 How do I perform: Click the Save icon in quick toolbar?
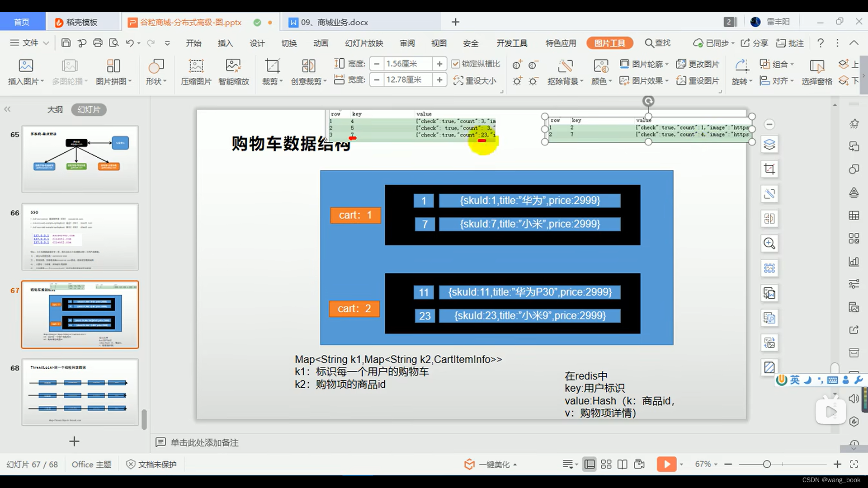(66, 43)
